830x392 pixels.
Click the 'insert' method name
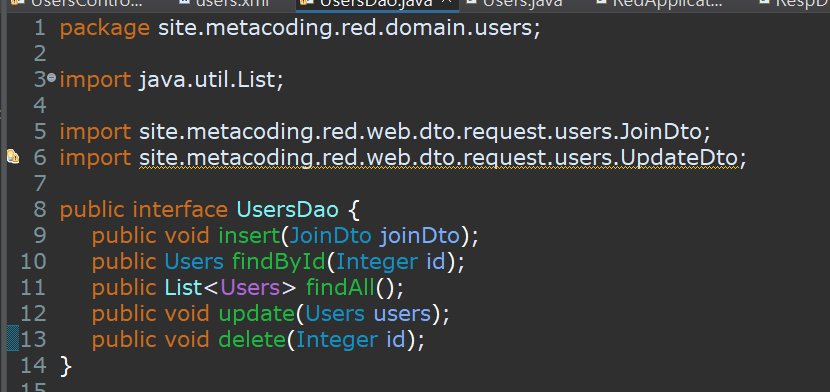[x=249, y=235]
